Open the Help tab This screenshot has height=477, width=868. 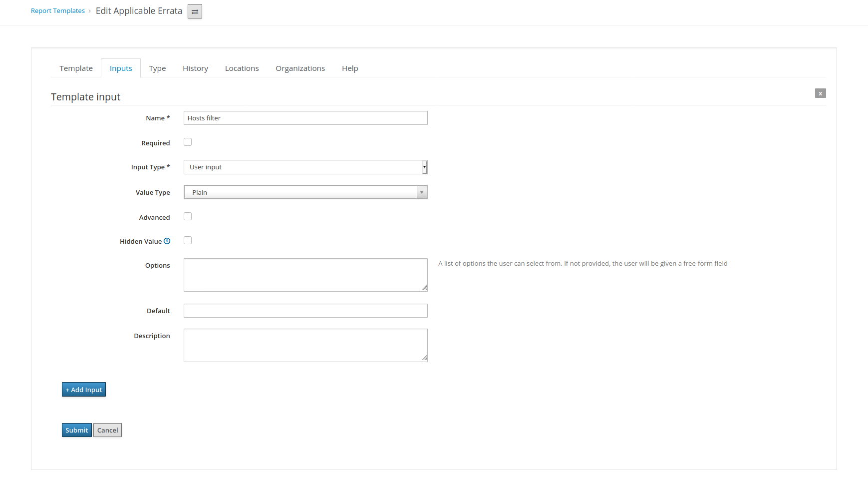350,68
